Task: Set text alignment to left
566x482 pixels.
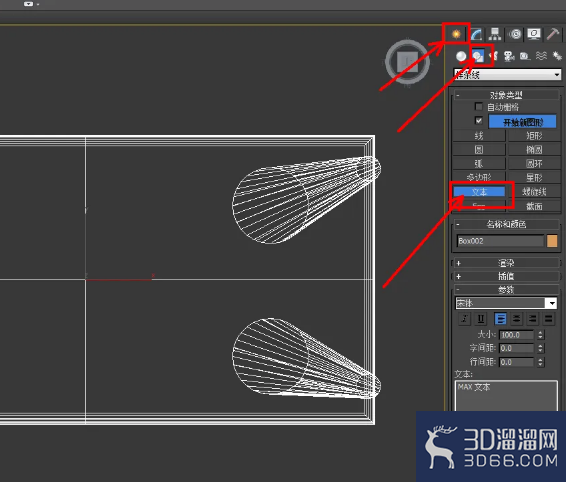Action: coord(500,319)
